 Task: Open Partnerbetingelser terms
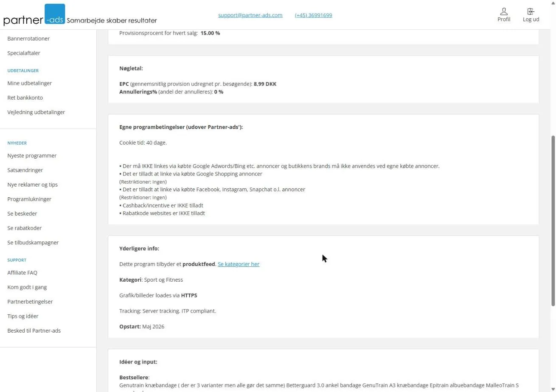point(30,302)
